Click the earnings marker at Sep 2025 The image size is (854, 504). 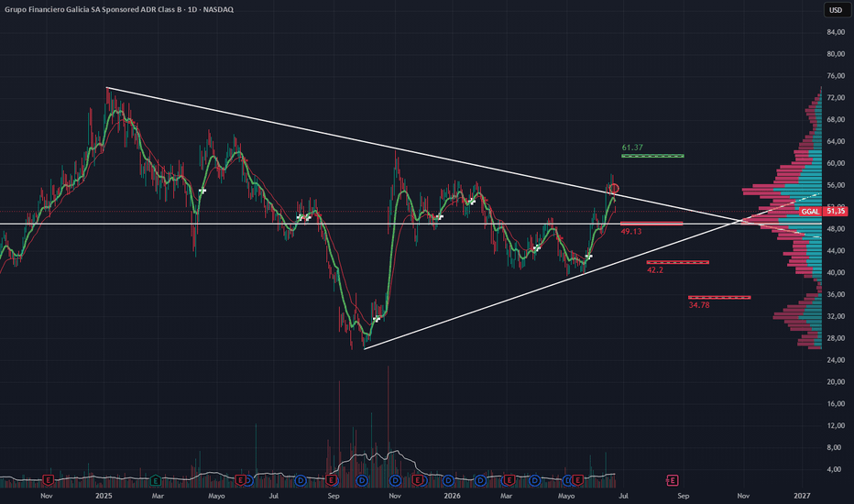[x=331, y=480]
